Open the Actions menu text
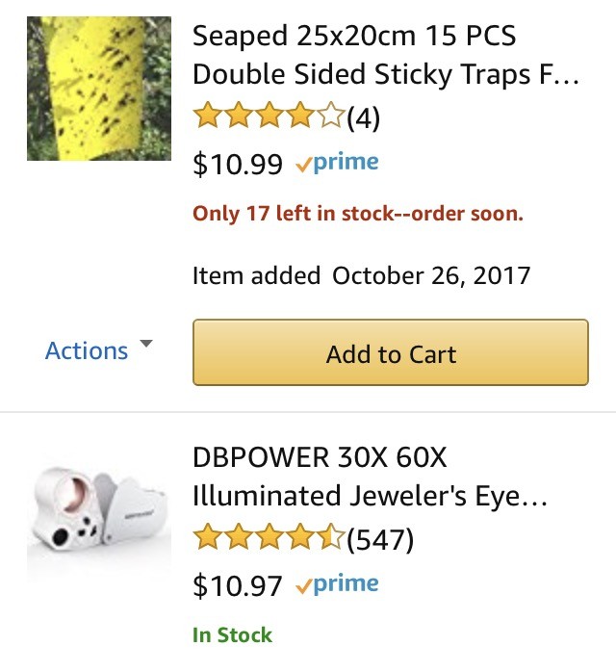This screenshot has width=616, height=672. [x=87, y=351]
